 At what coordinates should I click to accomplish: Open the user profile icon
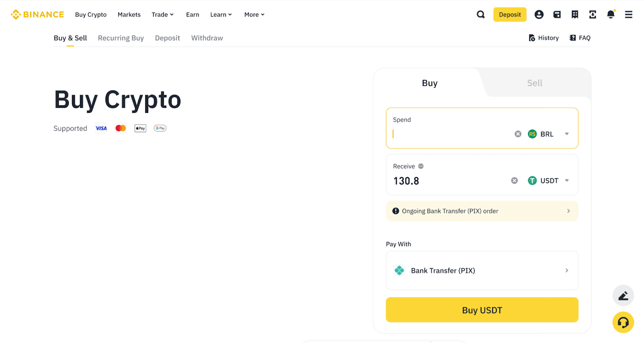coord(539,14)
